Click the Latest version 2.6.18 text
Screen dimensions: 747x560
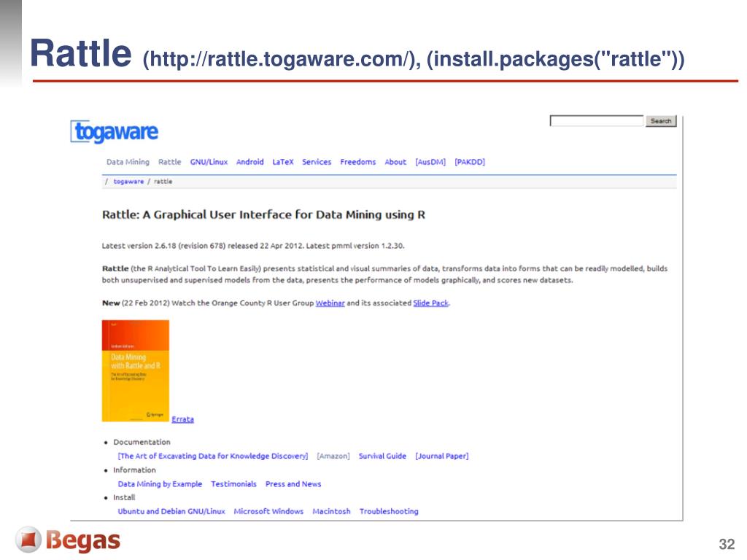(253, 246)
